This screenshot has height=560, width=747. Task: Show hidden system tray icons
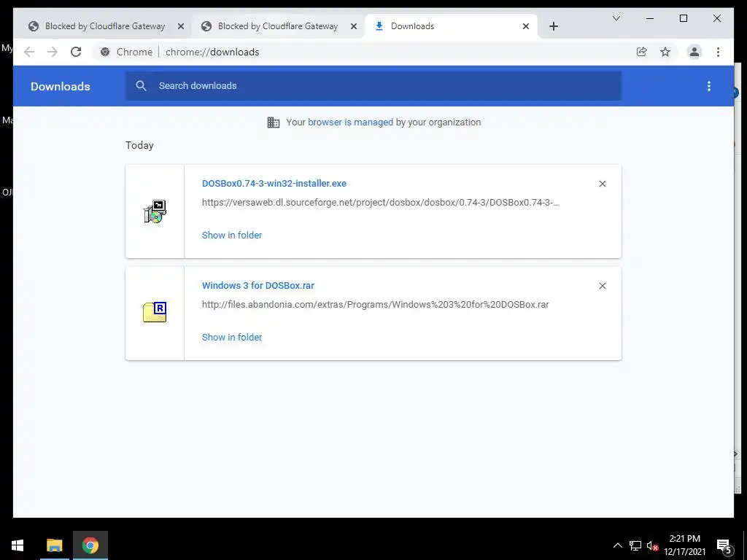click(x=617, y=545)
